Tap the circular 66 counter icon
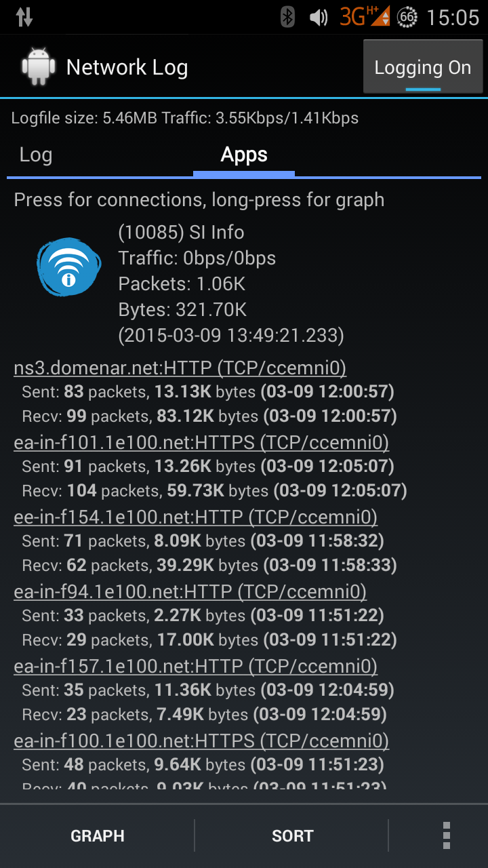 [x=407, y=17]
